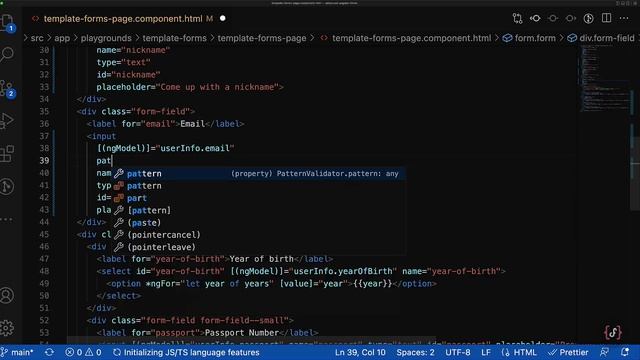Open Source Control view with badge 2
This screenshot has width=640, height=360.
(x=7, y=88)
